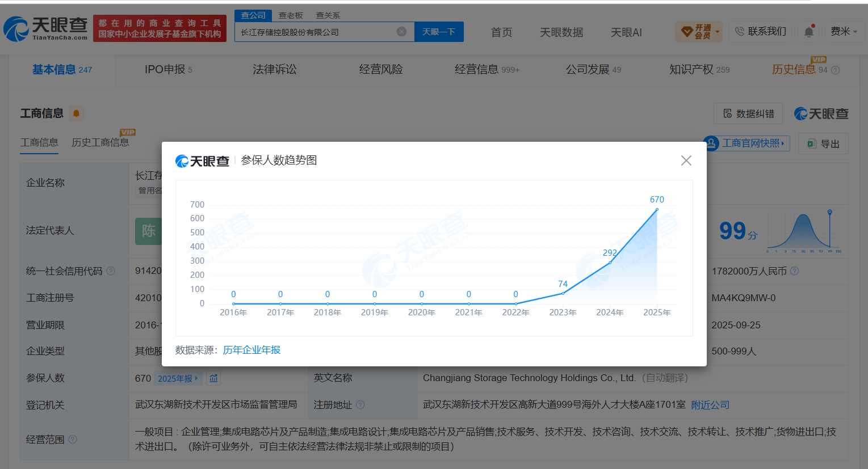Screen dimensions: 868x469
Task: Open the 附近公司 link
Action: [x=710, y=405]
